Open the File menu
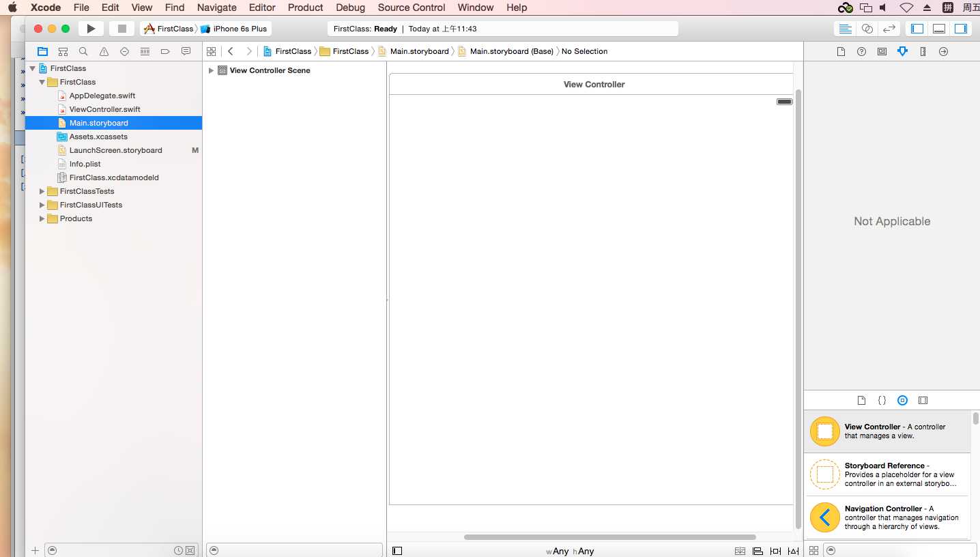 tap(81, 8)
